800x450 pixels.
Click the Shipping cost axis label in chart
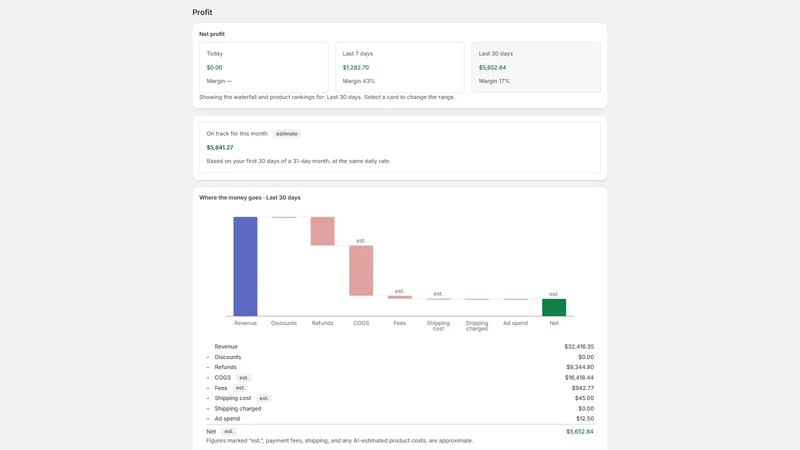pos(438,326)
